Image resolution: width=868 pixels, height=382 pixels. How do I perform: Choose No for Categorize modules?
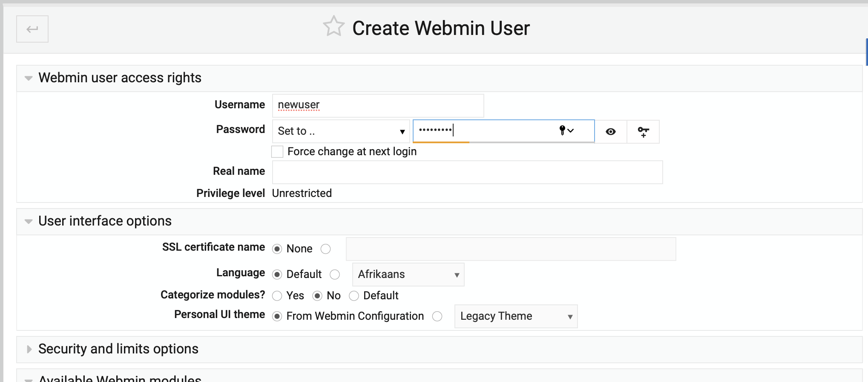coord(317,296)
